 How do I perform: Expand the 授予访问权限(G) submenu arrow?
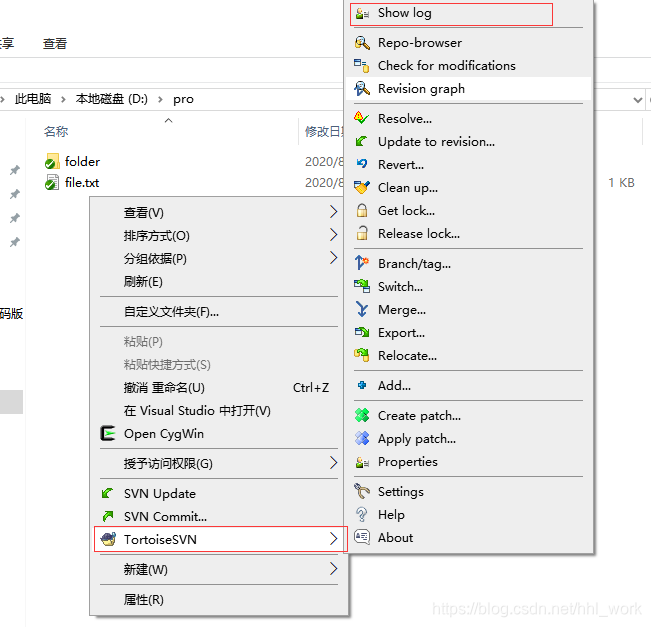(333, 463)
